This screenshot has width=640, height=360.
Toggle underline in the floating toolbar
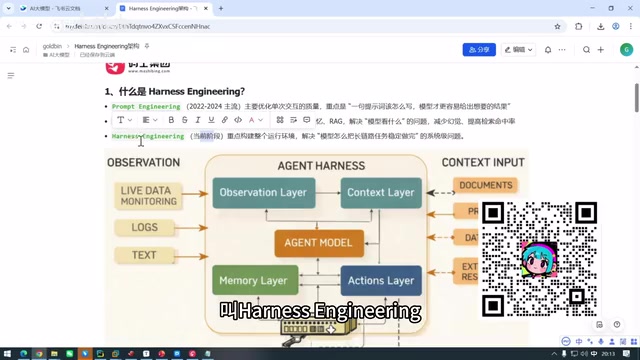211,120
